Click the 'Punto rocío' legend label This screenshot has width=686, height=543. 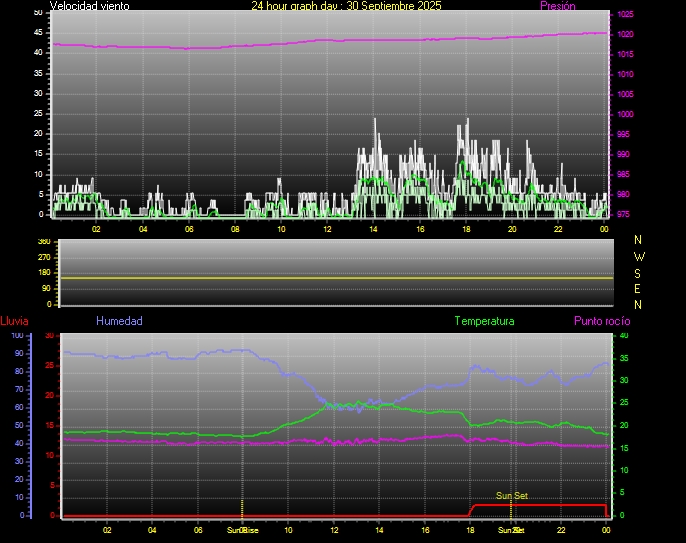point(602,321)
